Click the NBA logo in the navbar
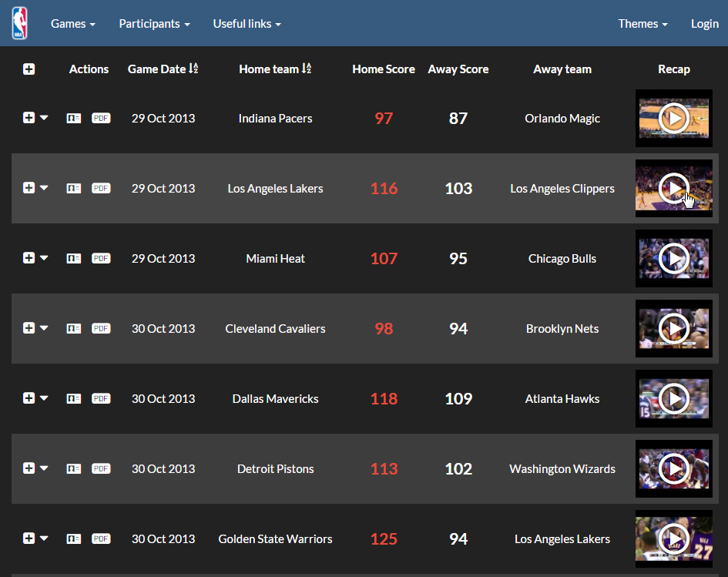The image size is (728, 577). click(x=19, y=23)
